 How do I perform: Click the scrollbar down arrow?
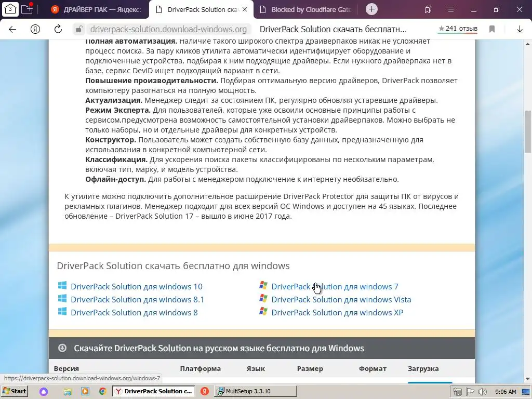528,379
